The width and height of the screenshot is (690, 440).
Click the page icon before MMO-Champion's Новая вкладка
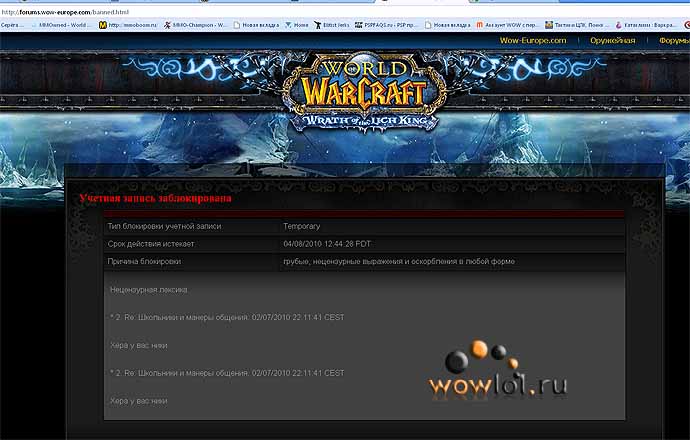pos(237,25)
